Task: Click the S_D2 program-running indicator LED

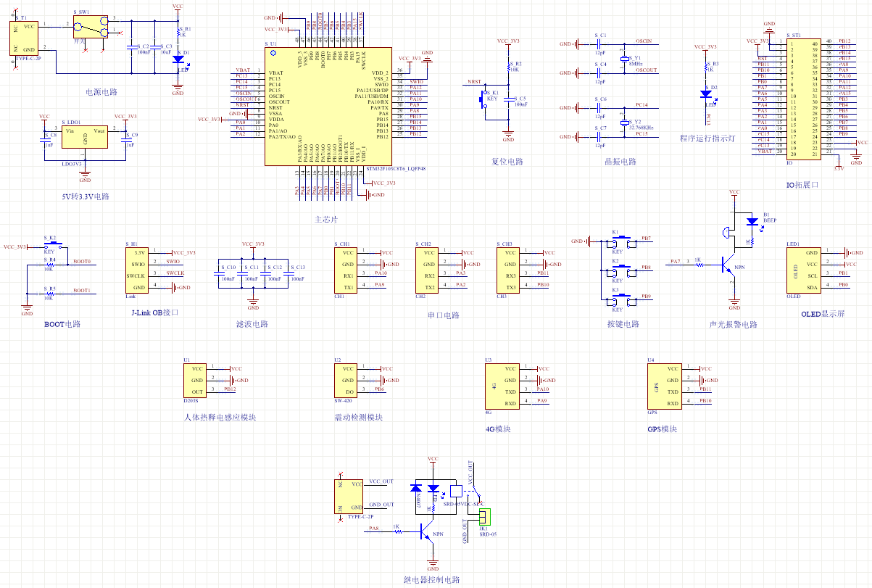Action: click(x=707, y=94)
